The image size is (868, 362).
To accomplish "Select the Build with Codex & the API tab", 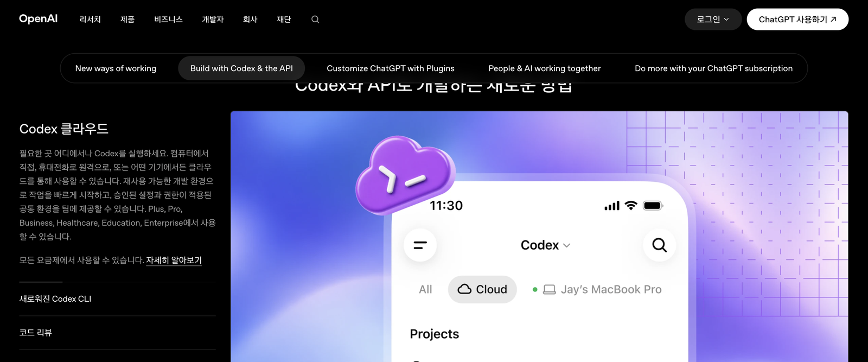I will (241, 68).
